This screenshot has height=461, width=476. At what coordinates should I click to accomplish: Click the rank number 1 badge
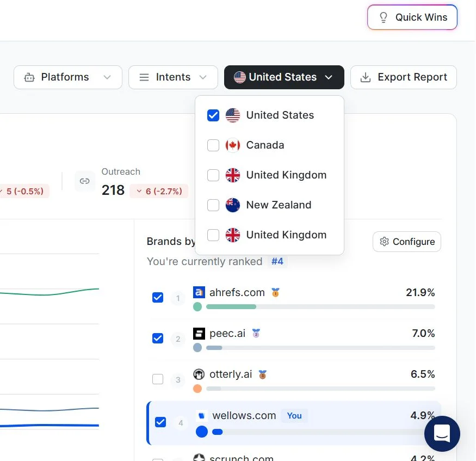(178, 298)
